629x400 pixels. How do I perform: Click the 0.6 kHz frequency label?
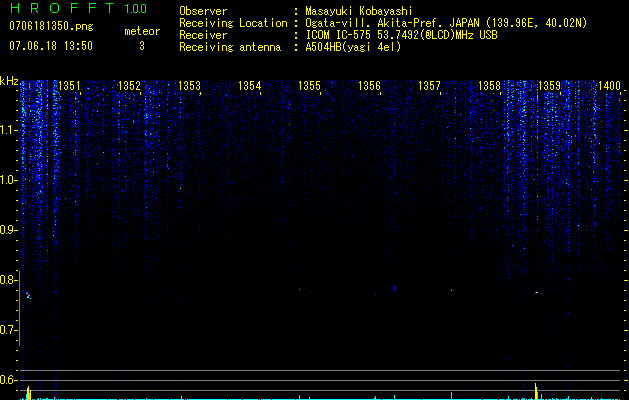pos(8,380)
